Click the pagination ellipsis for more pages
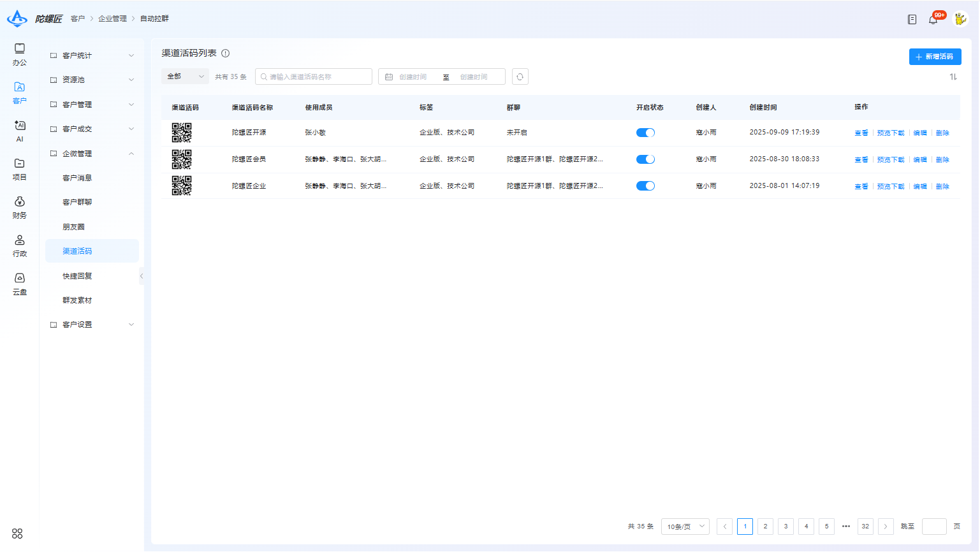 (x=846, y=527)
